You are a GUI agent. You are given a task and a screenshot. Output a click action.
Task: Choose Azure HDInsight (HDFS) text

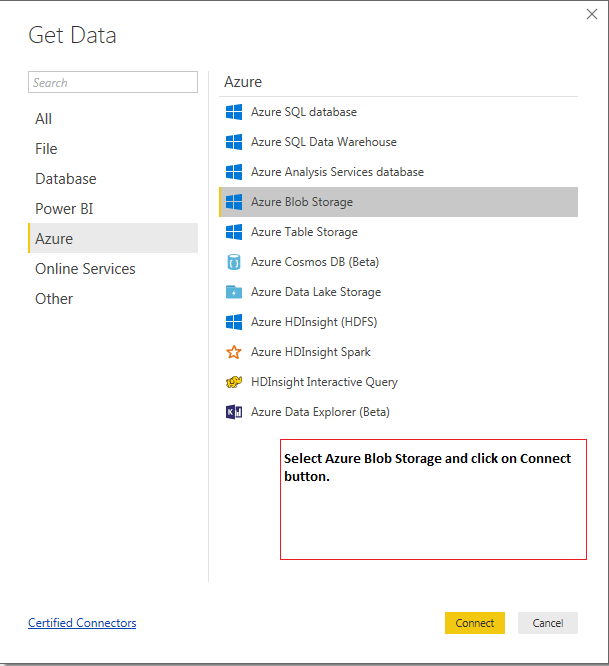(x=314, y=322)
